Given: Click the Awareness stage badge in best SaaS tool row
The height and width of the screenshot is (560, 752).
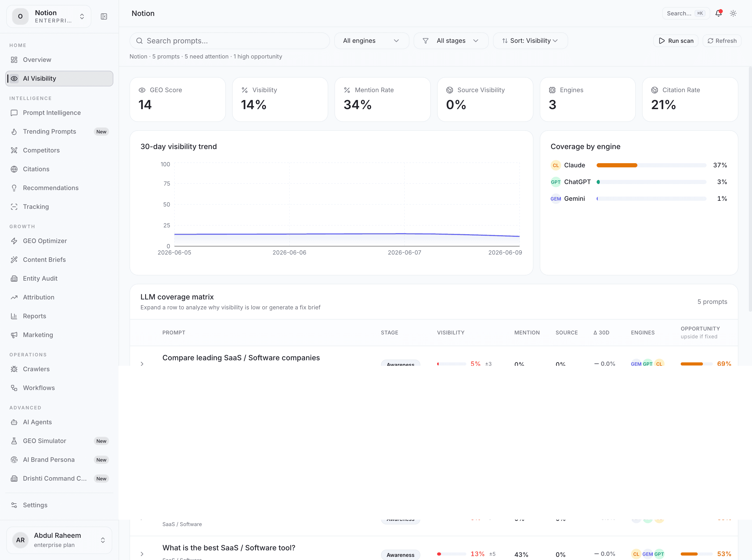Looking at the screenshot, I should 400,555.
